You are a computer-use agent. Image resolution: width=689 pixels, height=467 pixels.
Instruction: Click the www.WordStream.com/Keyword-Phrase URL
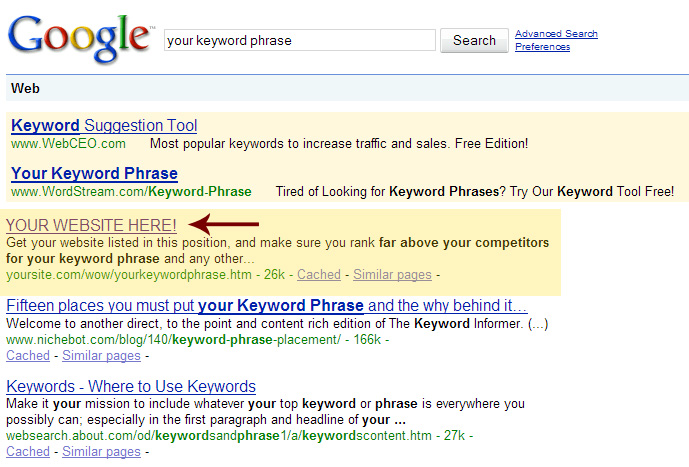coord(131,191)
